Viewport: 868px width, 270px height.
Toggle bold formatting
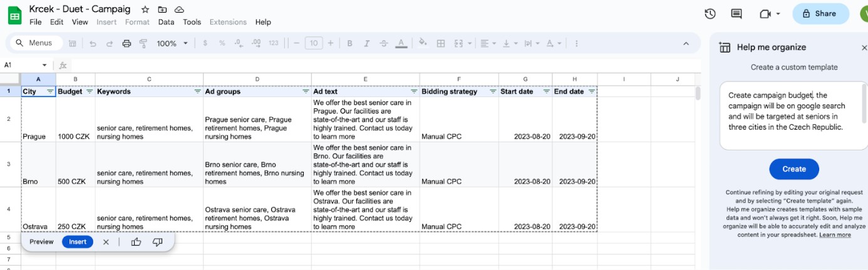pyautogui.click(x=349, y=44)
